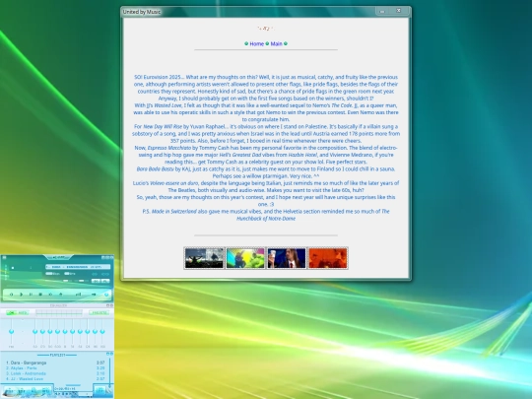Toggle the equalizer AUTO button
532x399 pixels.
pyautogui.click(x=23, y=313)
